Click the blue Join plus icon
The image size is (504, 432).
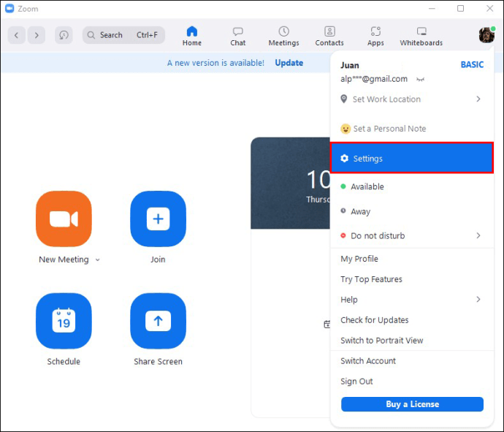158,219
